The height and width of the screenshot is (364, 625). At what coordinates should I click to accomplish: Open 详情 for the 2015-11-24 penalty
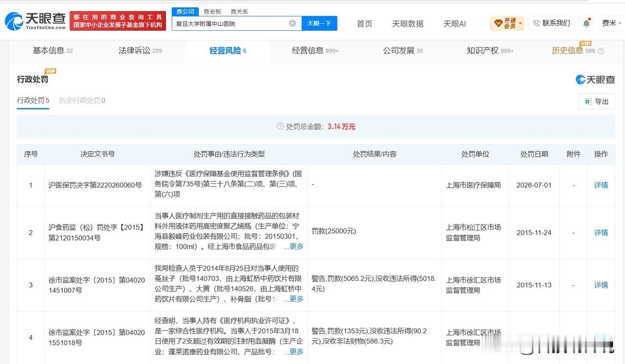coord(601,233)
